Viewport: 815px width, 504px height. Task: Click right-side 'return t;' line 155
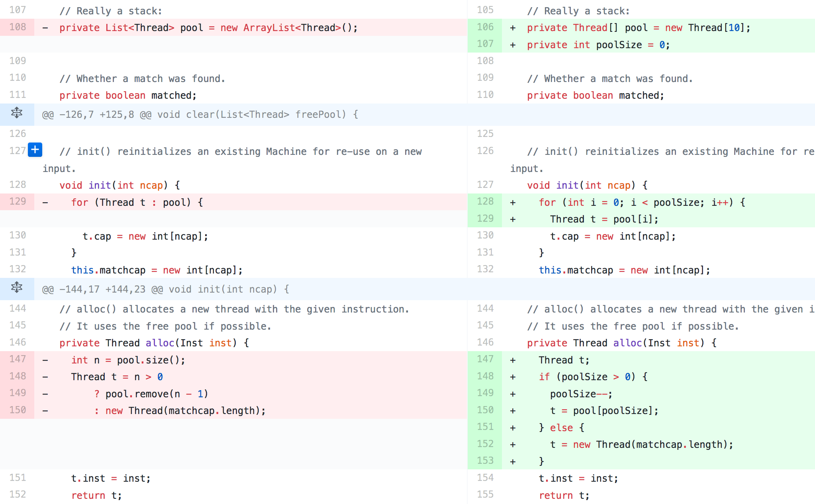pyautogui.click(x=564, y=496)
